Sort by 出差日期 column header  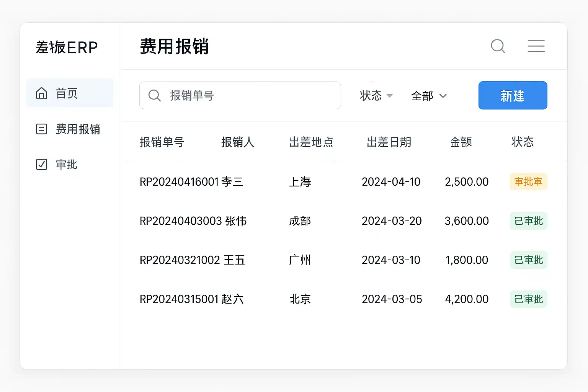click(x=389, y=142)
